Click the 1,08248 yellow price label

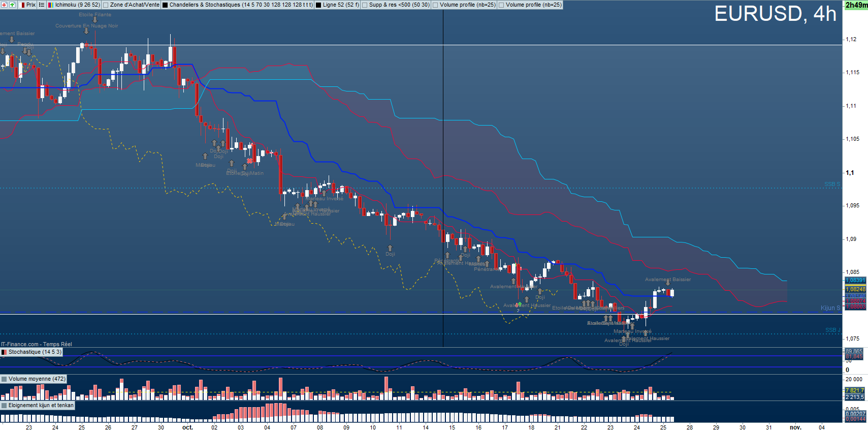[x=855, y=289]
